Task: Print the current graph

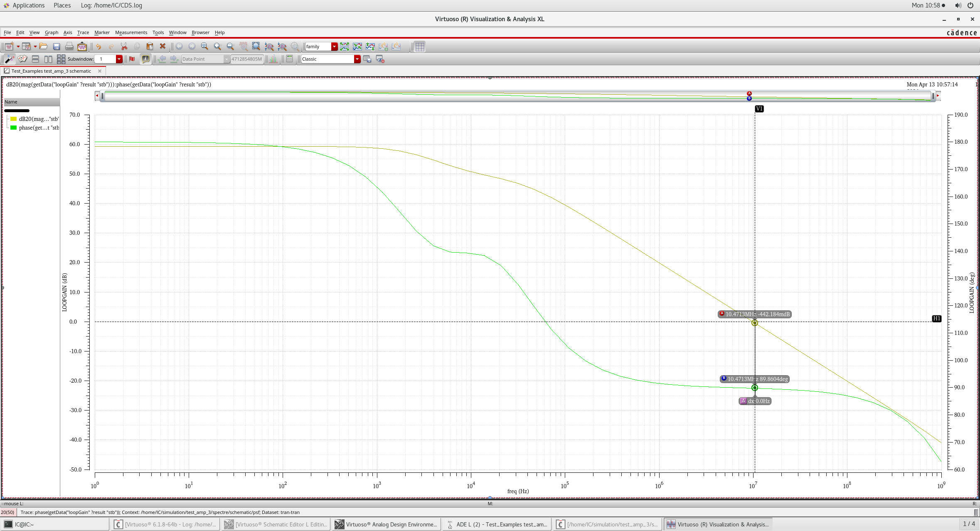Action: point(69,47)
